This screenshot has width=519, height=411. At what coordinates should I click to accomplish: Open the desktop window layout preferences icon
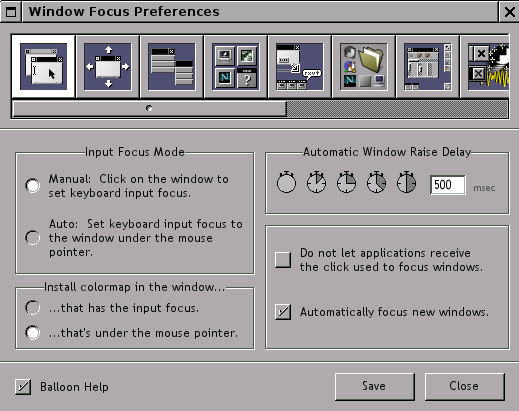[x=427, y=66]
